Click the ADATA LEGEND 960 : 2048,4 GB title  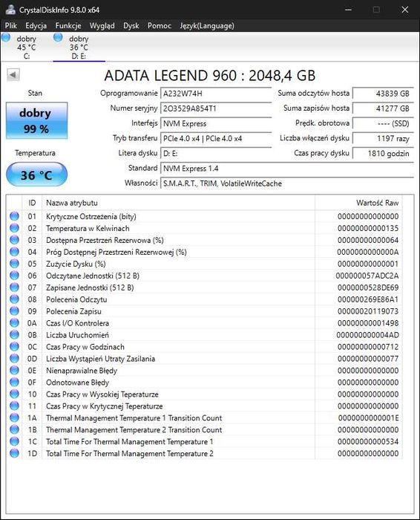click(210, 76)
